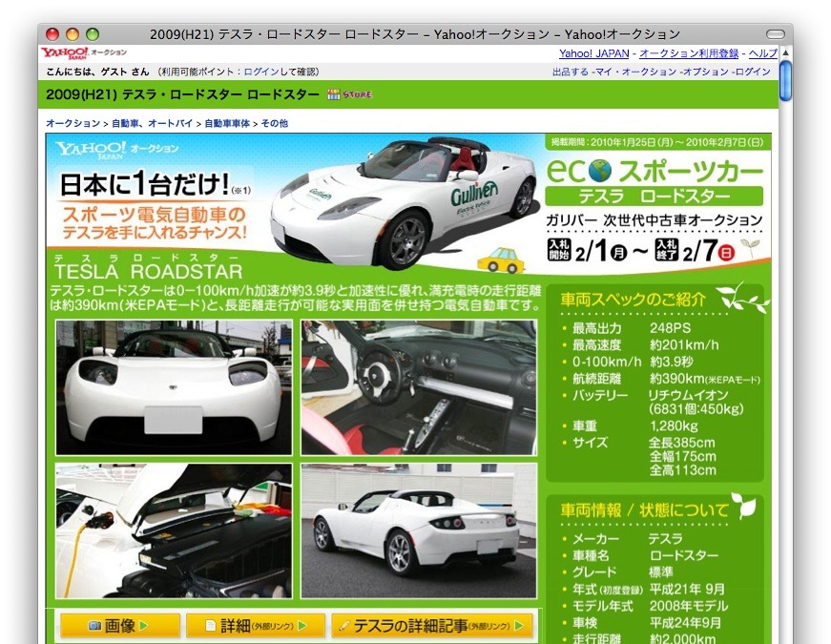Click the TESLA ROADSTAR heading
This screenshot has width=831, height=644.
(x=149, y=272)
